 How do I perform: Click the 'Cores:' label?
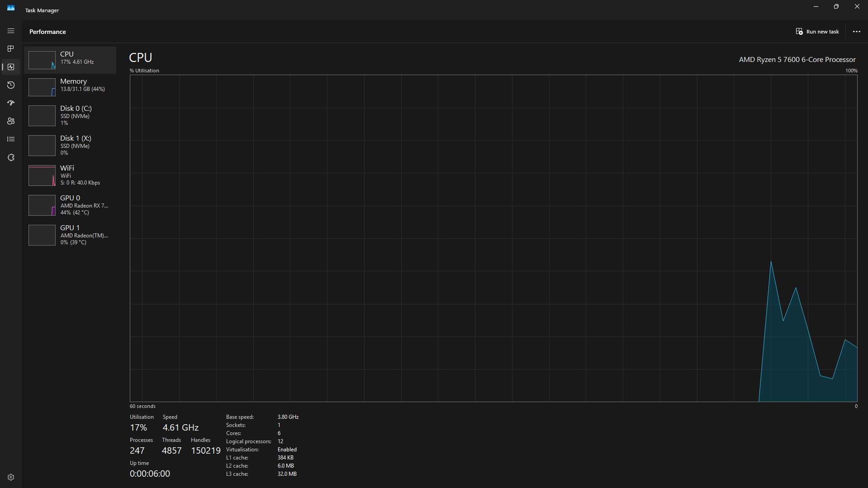pyautogui.click(x=233, y=433)
